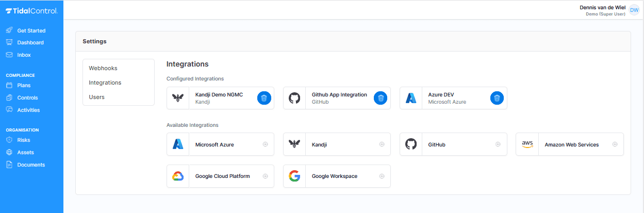The width and height of the screenshot is (644, 213).
Task: Add Google Workspace plus icon
Action: point(382,176)
